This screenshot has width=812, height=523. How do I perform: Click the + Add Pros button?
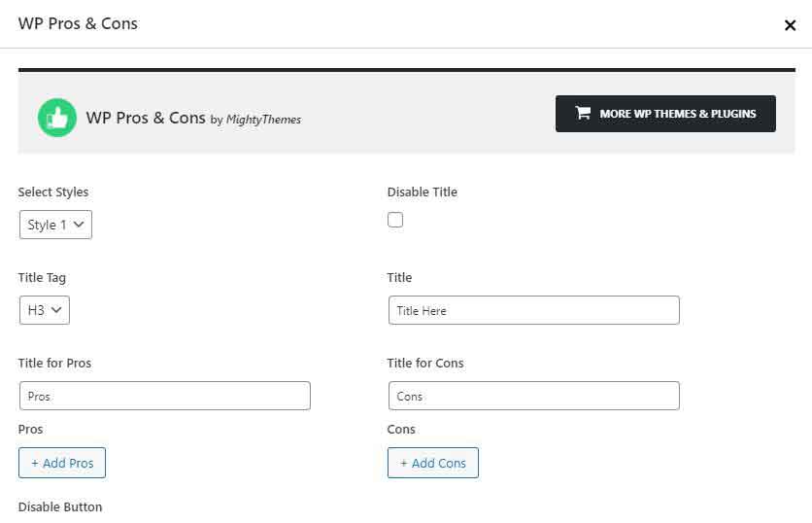(x=62, y=463)
